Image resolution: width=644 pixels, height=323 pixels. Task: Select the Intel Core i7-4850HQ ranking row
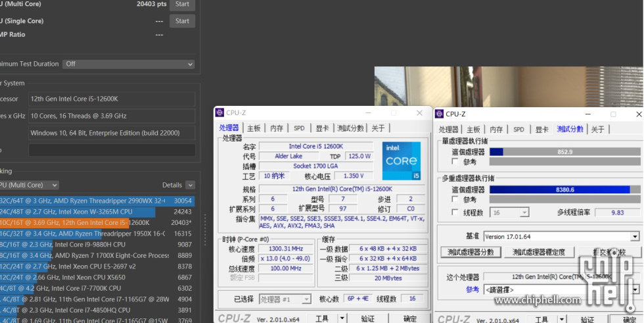97,311
